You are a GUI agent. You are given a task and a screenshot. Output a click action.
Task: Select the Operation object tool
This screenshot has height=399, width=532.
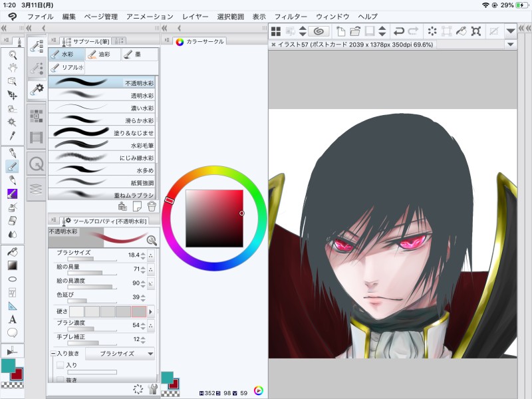click(x=13, y=81)
